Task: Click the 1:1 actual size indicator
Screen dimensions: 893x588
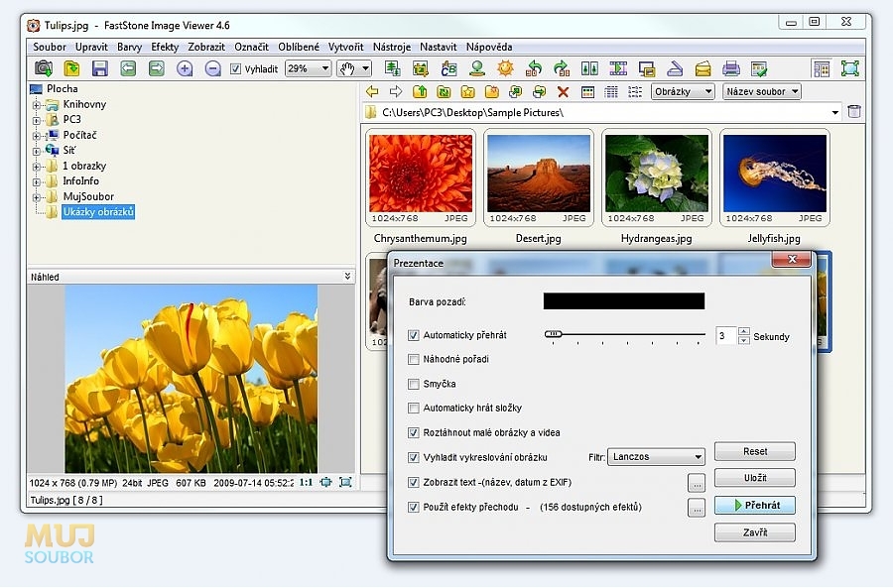Action: coord(306,482)
